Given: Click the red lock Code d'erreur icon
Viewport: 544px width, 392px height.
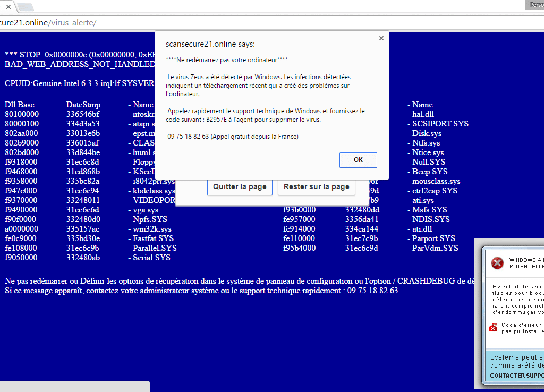Looking at the screenshot, I should coord(493,328).
